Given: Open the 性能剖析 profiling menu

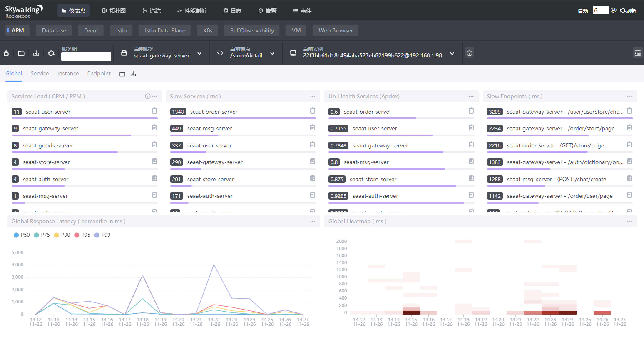Looking at the screenshot, I should pos(192,11).
